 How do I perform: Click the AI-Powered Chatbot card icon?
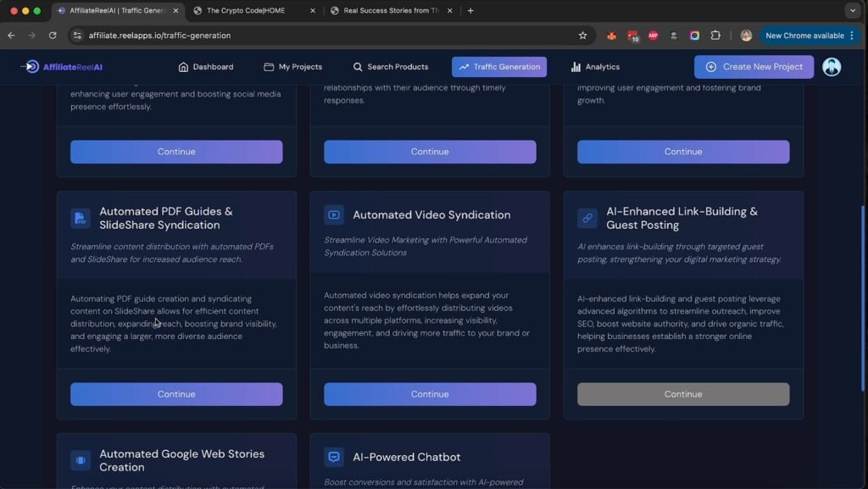[334, 457]
